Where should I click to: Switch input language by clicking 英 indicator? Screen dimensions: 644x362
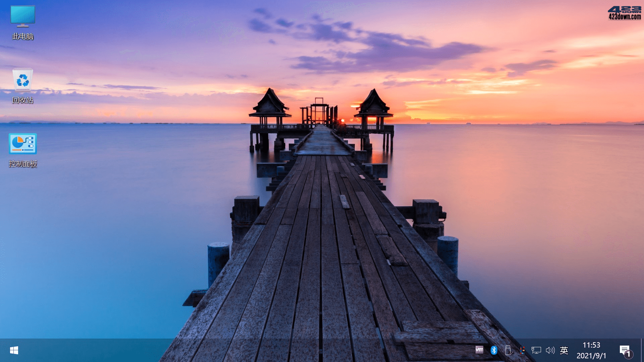click(565, 350)
